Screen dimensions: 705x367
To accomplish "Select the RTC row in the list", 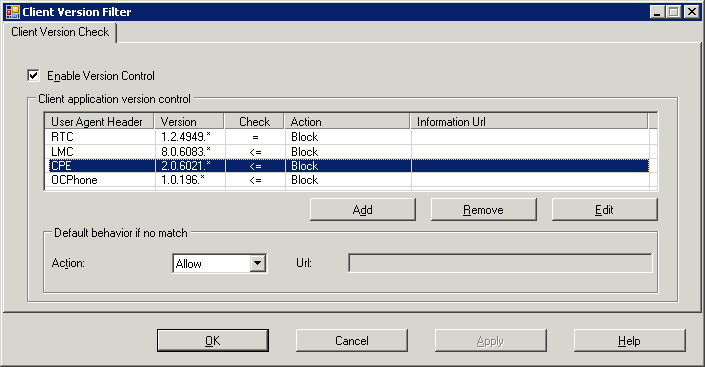I will click(347, 137).
